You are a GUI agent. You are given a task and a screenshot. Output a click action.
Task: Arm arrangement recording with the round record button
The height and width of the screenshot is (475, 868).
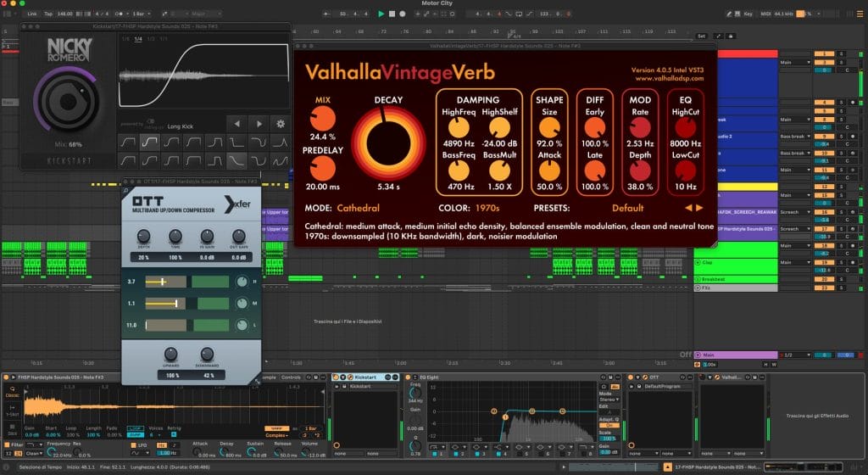pos(403,14)
